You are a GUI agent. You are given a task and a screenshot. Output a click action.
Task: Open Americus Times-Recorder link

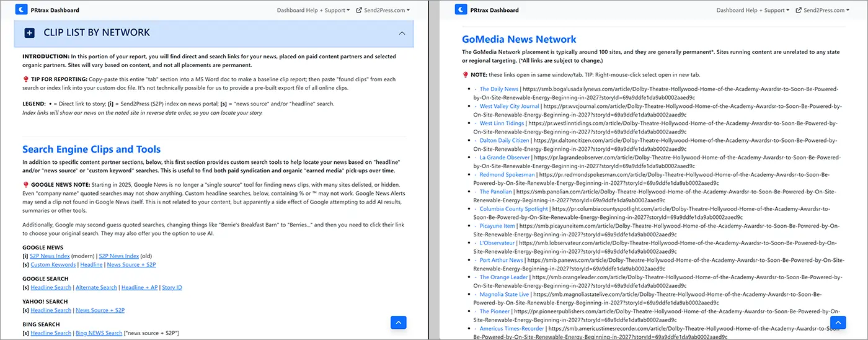click(x=511, y=328)
